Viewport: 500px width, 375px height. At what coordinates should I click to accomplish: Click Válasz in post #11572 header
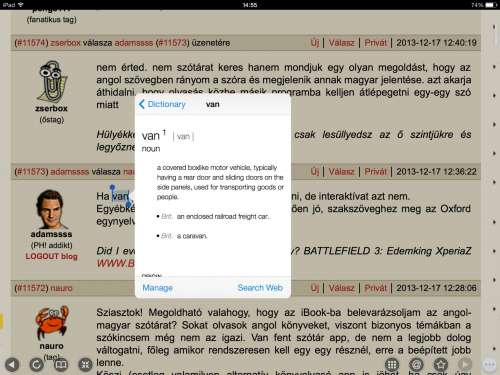pos(341,288)
